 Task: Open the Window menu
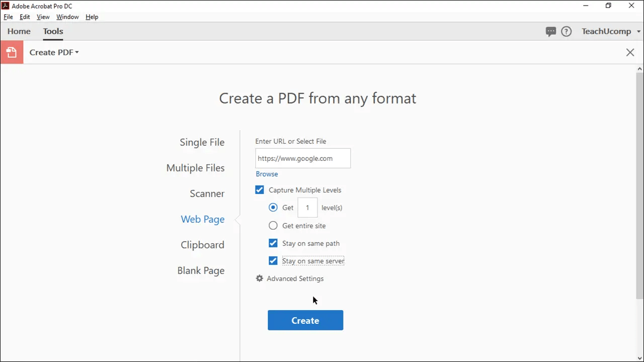(67, 17)
